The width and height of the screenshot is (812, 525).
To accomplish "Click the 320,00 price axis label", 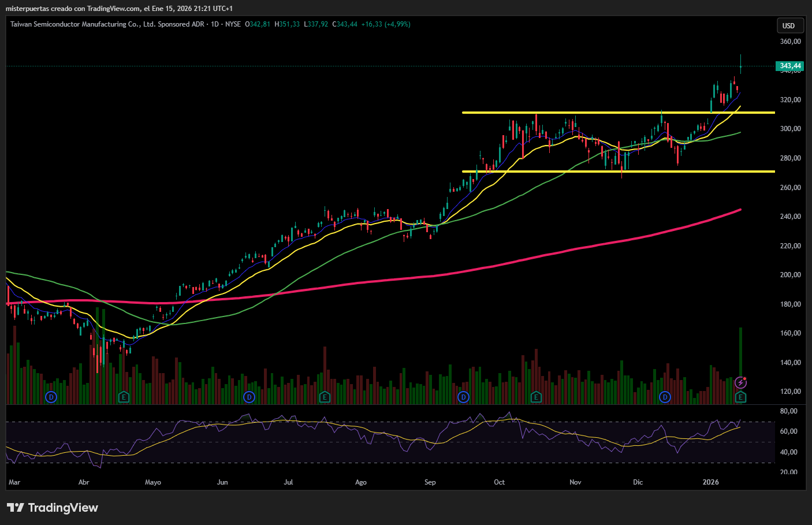I will [x=790, y=100].
